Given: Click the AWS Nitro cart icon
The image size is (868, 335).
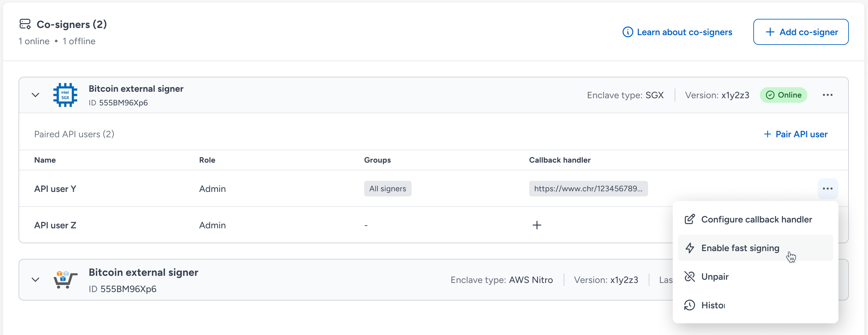Looking at the screenshot, I should point(65,280).
